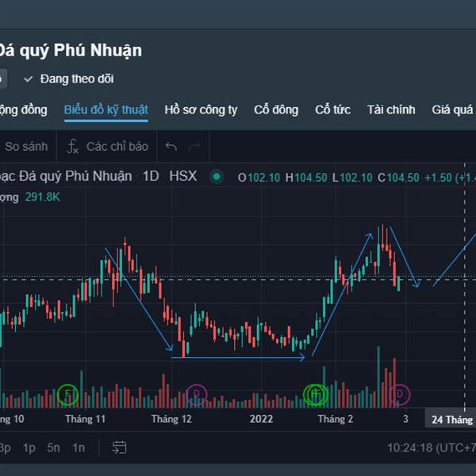476x476 pixels.
Task: Click the H104.50 high value in legend
Action: point(306,178)
